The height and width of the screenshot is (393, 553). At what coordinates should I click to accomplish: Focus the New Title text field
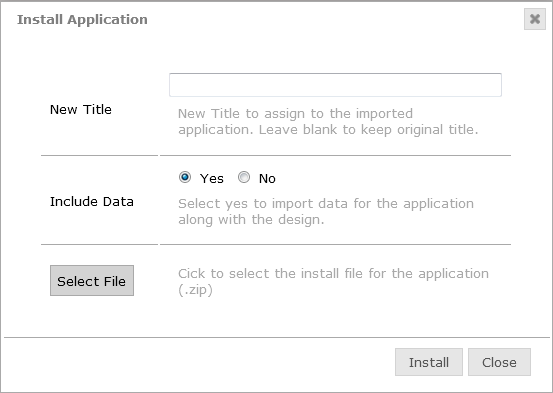pos(335,85)
